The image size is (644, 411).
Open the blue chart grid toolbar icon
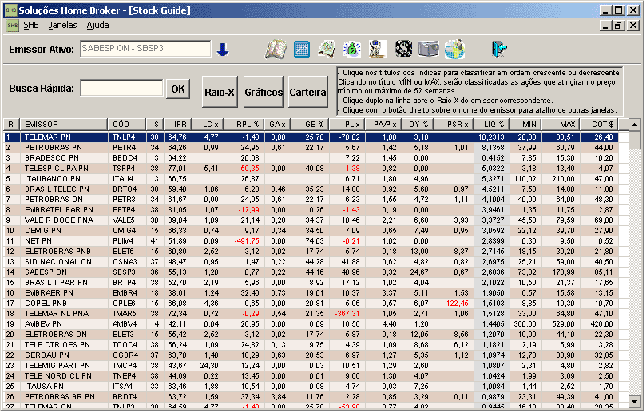click(302, 49)
